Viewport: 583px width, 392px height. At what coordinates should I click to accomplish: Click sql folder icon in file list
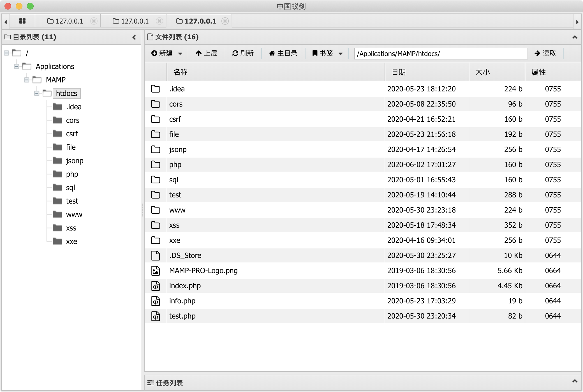click(156, 180)
